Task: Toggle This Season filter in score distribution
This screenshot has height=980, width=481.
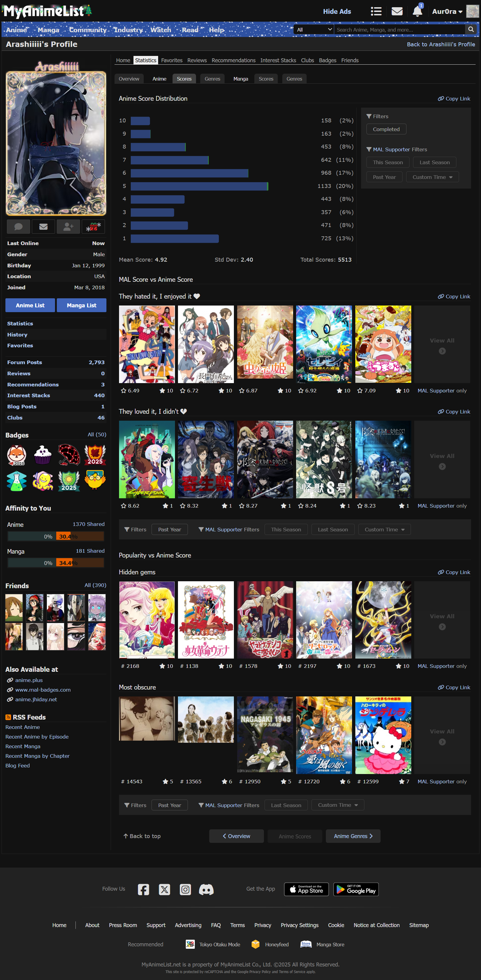Action: point(388,162)
